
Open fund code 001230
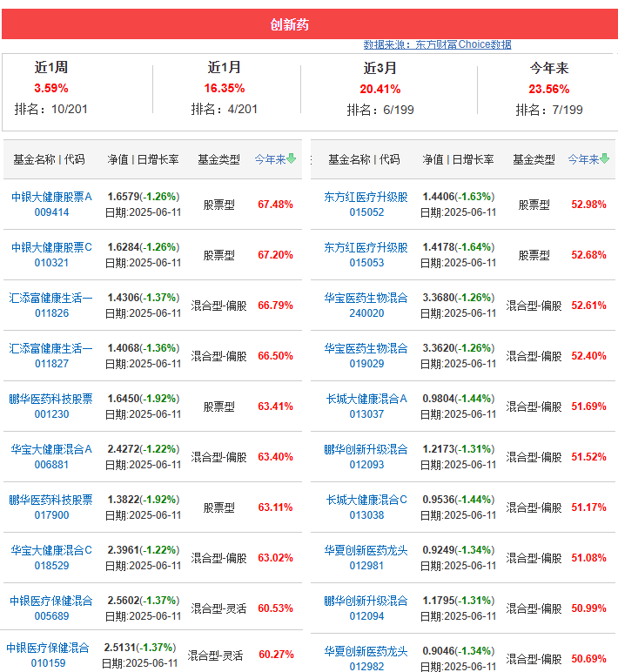[x=51, y=414]
